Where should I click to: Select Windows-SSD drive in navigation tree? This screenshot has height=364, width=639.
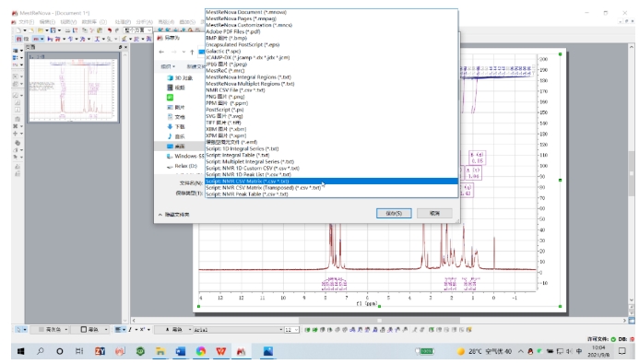[x=185, y=156]
